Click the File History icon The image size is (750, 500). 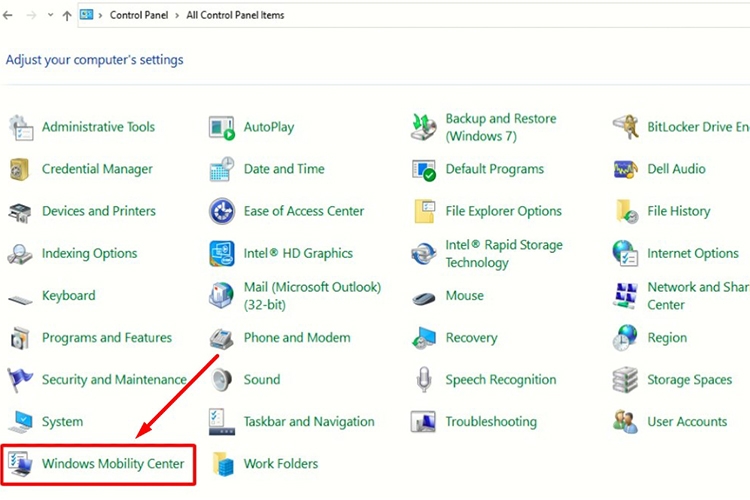(627, 211)
